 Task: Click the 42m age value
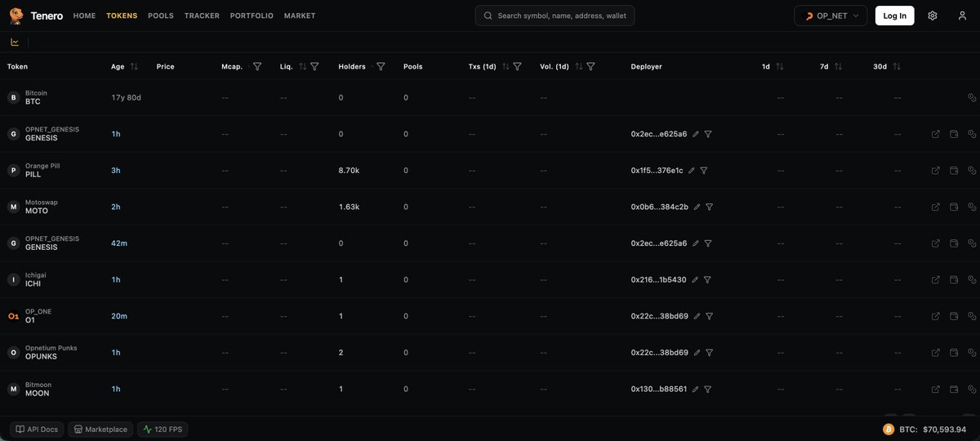119,243
